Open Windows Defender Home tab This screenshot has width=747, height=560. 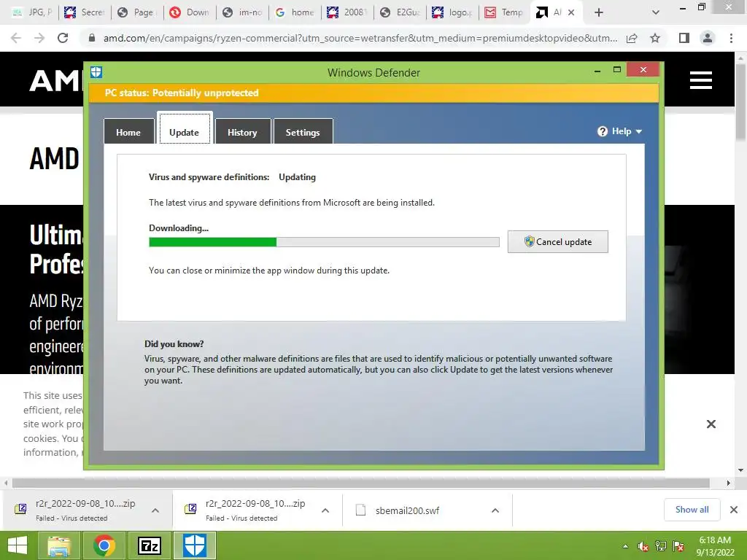128,132
